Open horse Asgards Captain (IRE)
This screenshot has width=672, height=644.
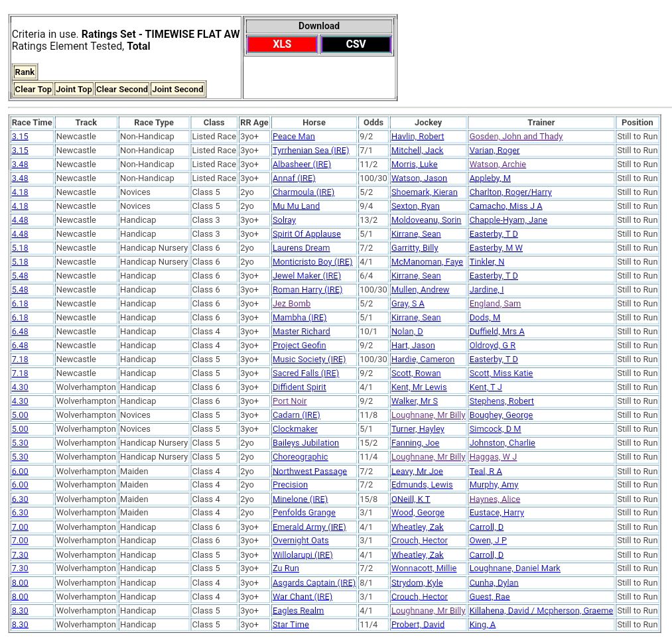coord(314,583)
